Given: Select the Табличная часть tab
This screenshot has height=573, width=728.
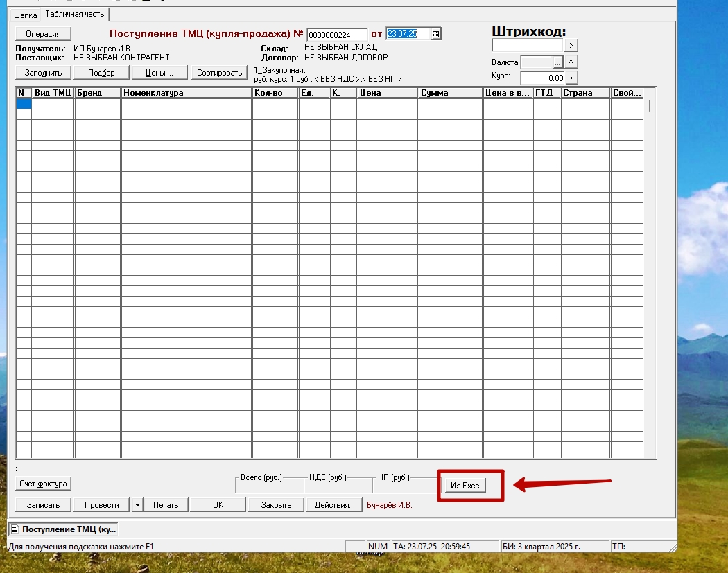Looking at the screenshot, I should point(76,14).
